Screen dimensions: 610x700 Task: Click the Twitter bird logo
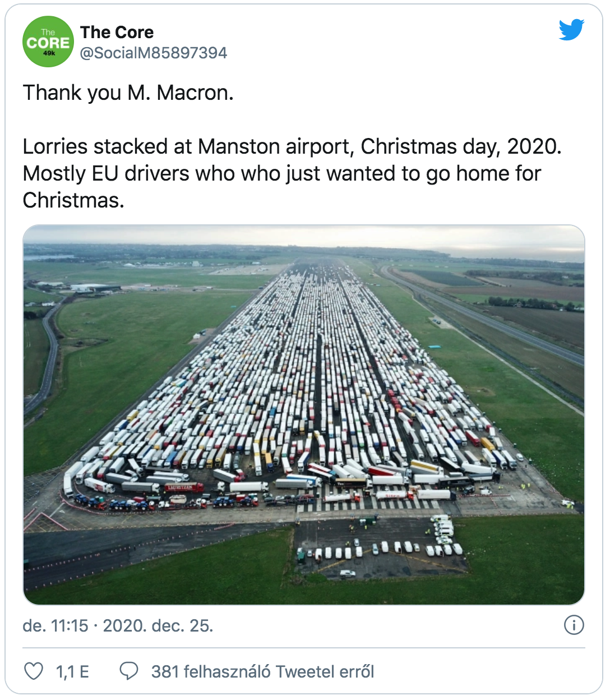(x=571, y=30)
